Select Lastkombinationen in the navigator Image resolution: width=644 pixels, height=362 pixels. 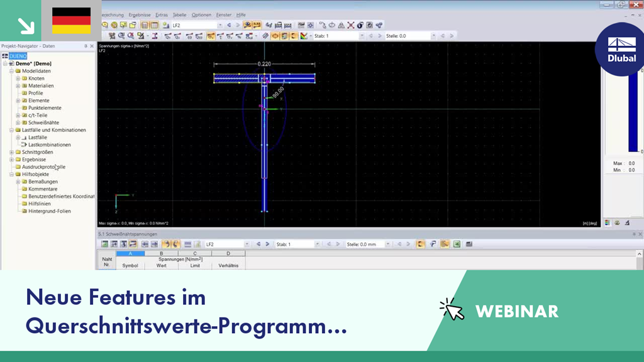[49, 145]
